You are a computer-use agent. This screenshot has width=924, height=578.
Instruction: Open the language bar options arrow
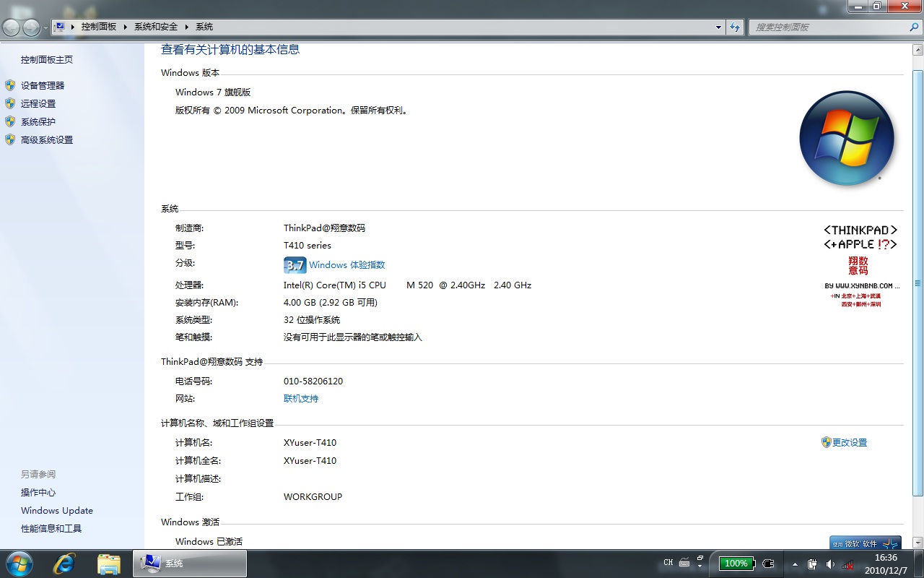point(700,567)
